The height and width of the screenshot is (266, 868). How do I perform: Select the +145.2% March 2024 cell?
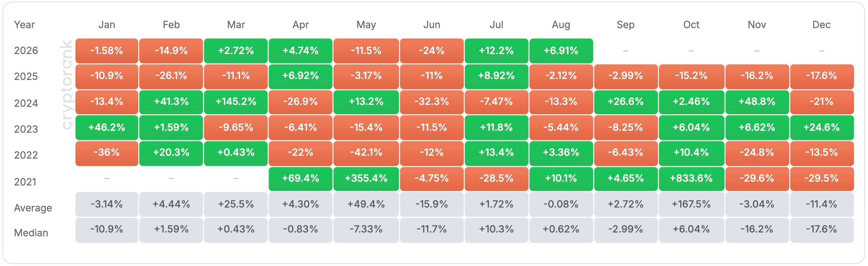coord(236,102)
